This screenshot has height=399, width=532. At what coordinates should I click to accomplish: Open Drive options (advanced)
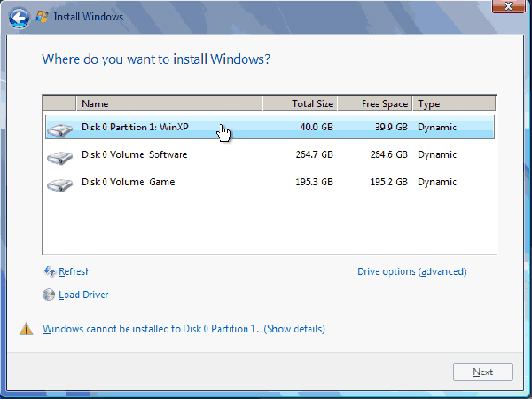411,272
